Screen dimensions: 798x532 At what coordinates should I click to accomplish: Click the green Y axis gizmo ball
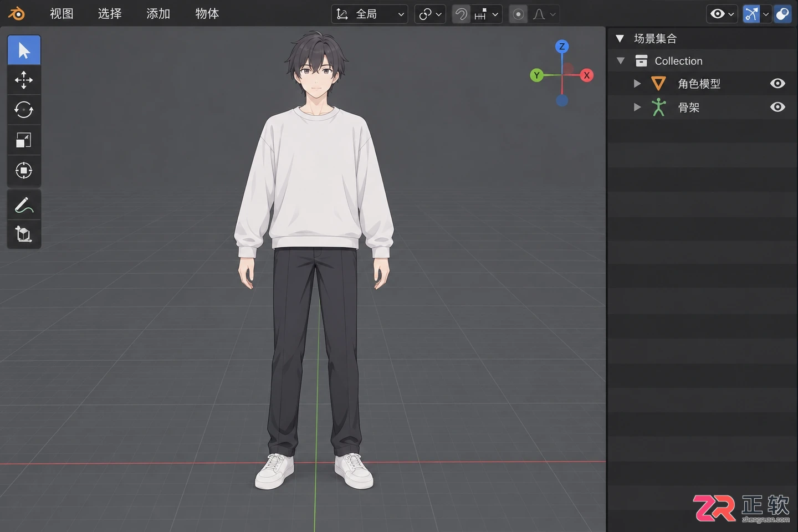click(536, 75)
